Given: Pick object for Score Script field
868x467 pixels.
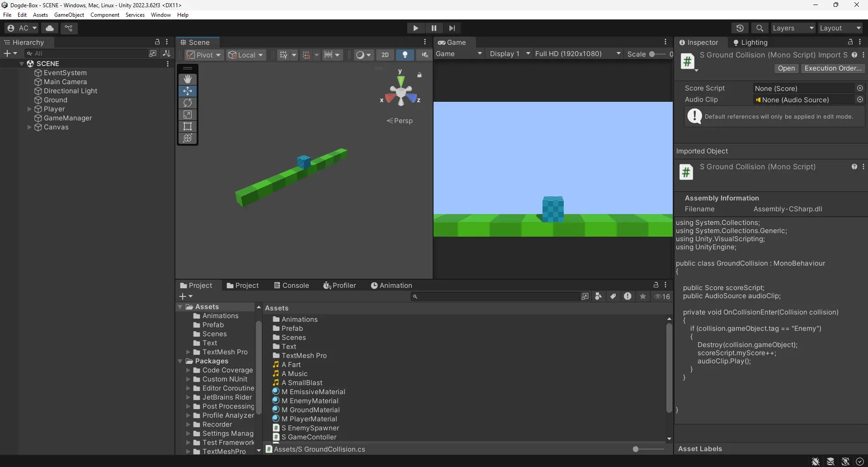Looking at the screenshot, I should pos(860,88).
